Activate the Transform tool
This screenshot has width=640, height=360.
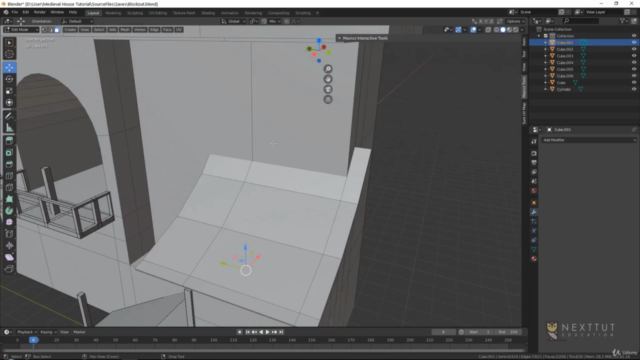pos(9,103)
